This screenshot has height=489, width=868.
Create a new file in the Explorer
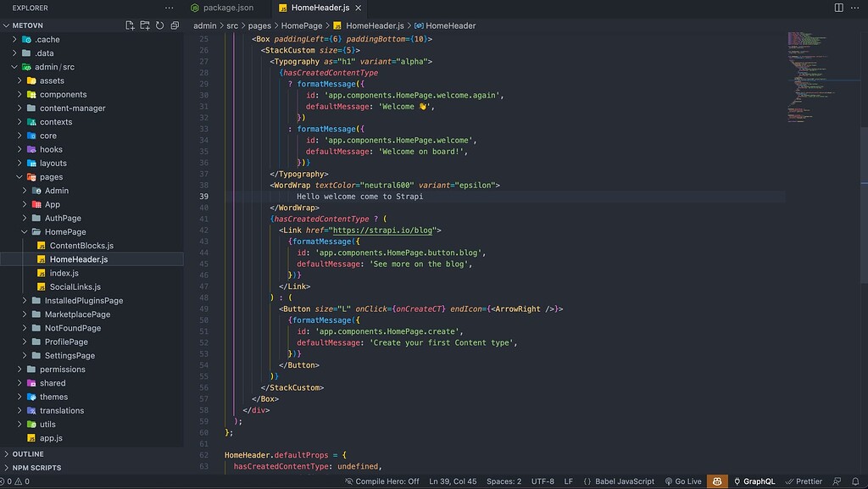click(x=130, y=26)
